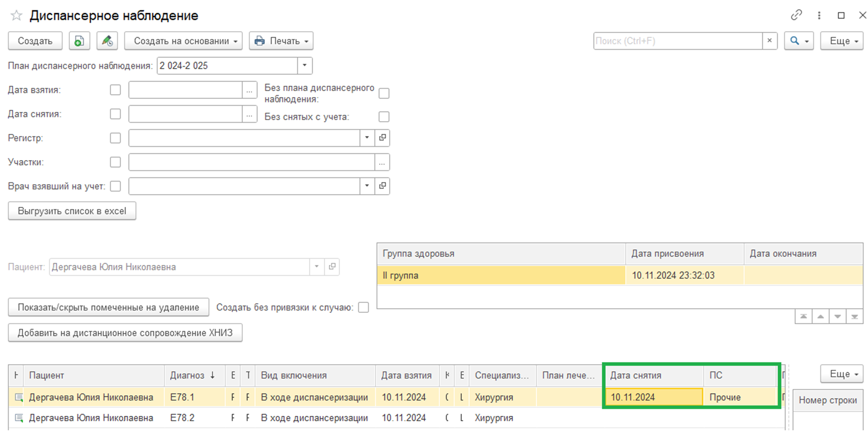This screenshot has width=868, height=434.
Task: Open the Врач взявший на учет dropdown
Action: pos(367,186)
